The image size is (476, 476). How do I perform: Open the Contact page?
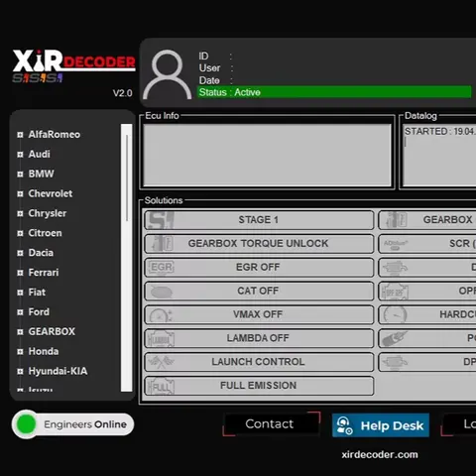(272, 424)
